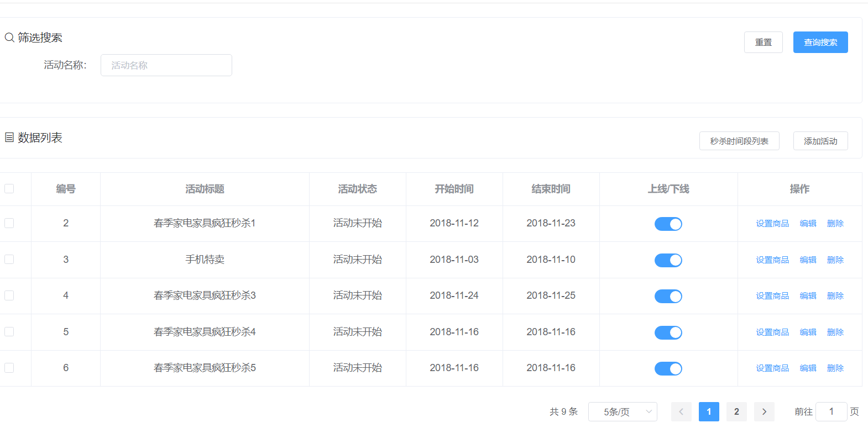Click the 查询搜索 button
Screen dimensions: 868x428
tap(820, 42)
